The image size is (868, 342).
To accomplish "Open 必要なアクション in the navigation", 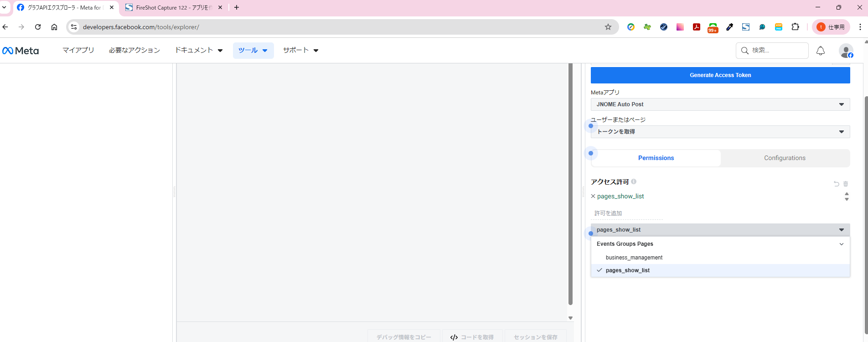I will pyautogui.click(x=134, y=50).
